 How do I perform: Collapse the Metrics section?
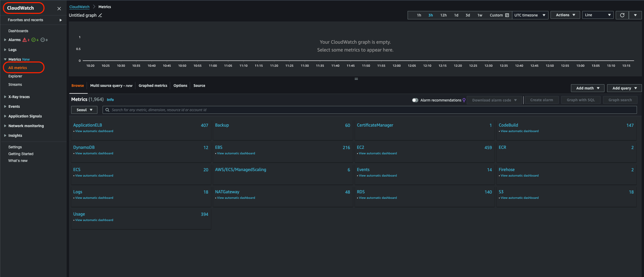point(5,59)
